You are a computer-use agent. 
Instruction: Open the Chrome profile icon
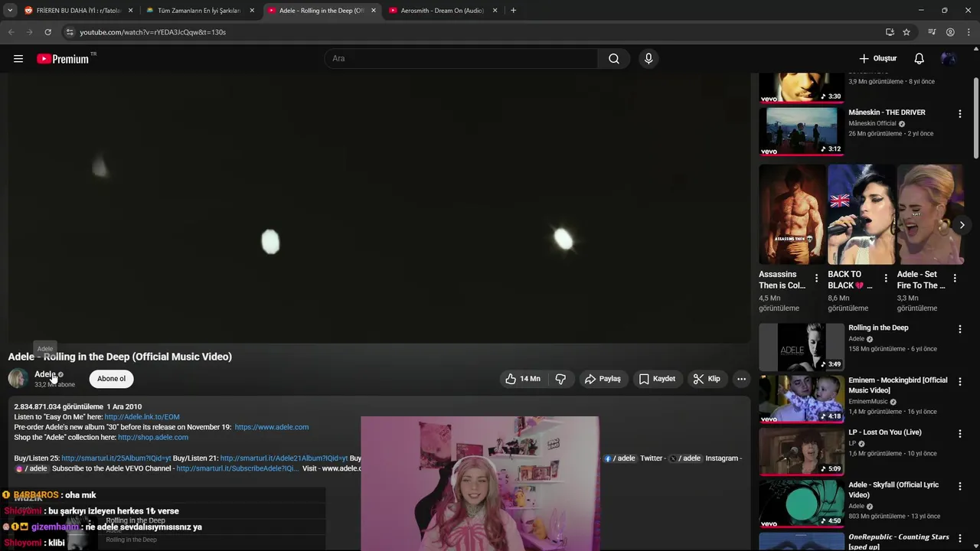(950, 32)
